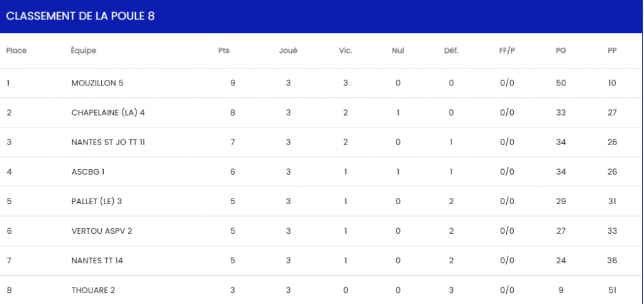Screen dimensions: 644x304
Task: Select the PG column header
Action: pos(561,51)
